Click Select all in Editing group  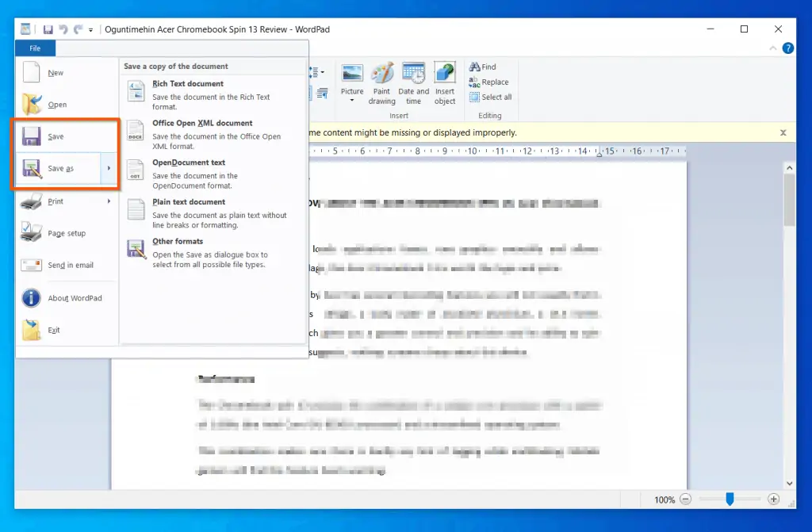coord(496,97)
